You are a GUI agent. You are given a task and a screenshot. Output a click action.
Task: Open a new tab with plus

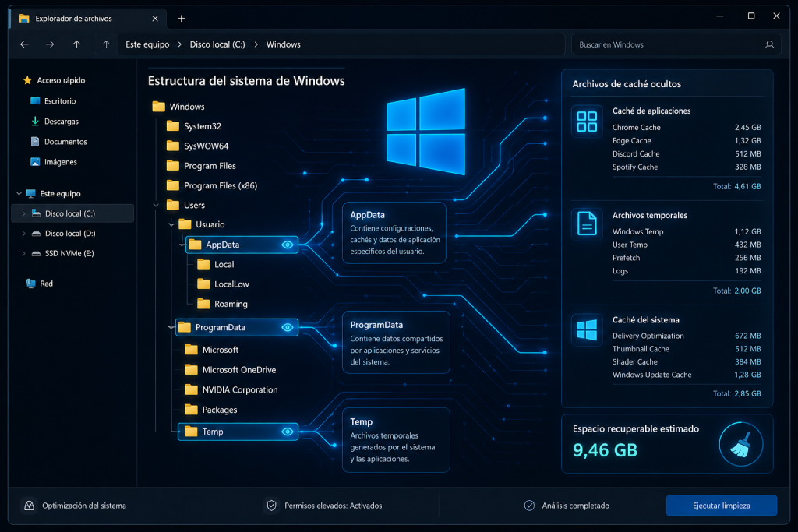point(181,19)
